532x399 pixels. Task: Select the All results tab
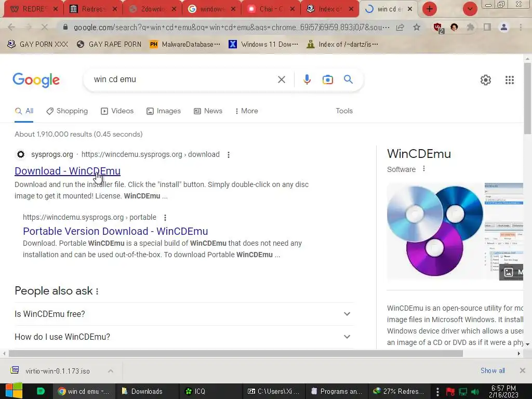tap(24, 111)
